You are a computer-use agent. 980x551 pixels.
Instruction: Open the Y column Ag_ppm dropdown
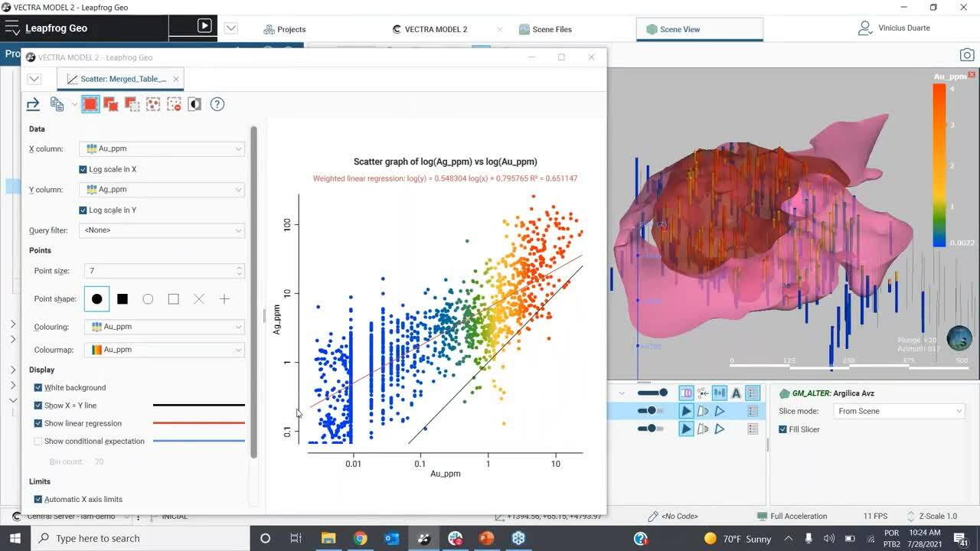click(x=162, y=189)
